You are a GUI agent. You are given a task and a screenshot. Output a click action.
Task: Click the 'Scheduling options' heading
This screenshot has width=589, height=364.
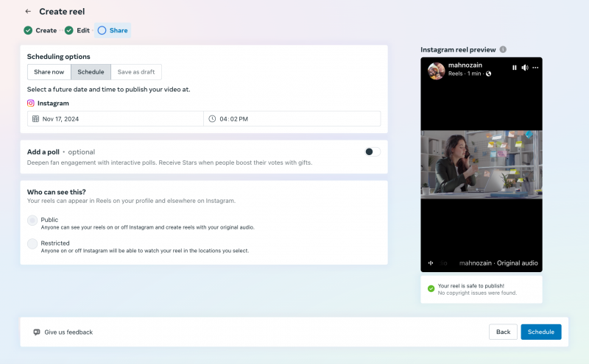(59, 57)
